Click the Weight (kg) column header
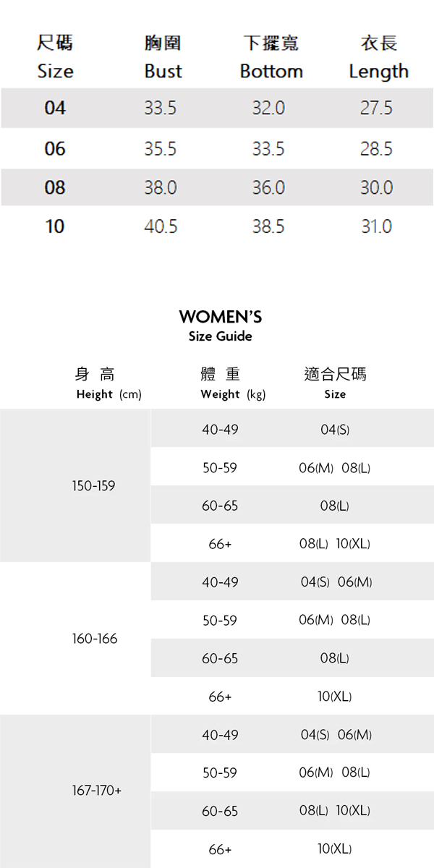Screen dimensions: 434x868 point(233,394)
